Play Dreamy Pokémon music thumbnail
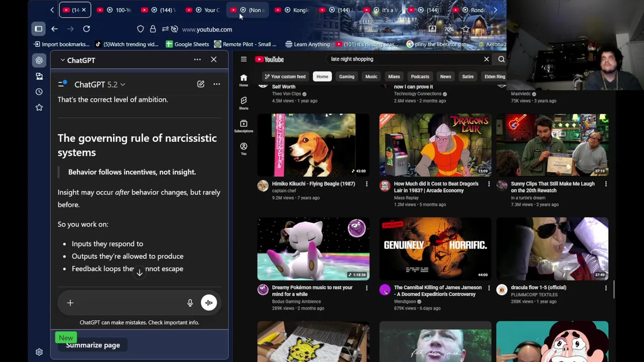644x362 pixels. (x=313, y=249)
